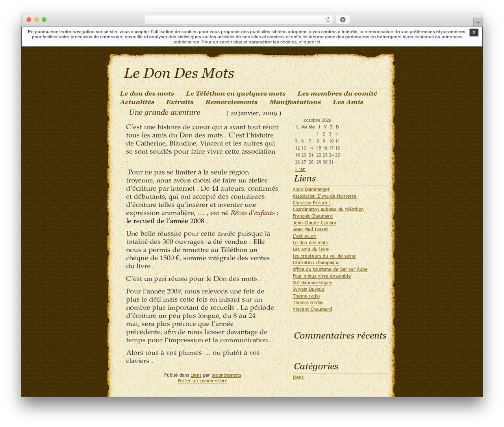Visit 'Pour mieux vivre ensemble' link
Viewport: 504px width, 427px height.
point(322,277)
